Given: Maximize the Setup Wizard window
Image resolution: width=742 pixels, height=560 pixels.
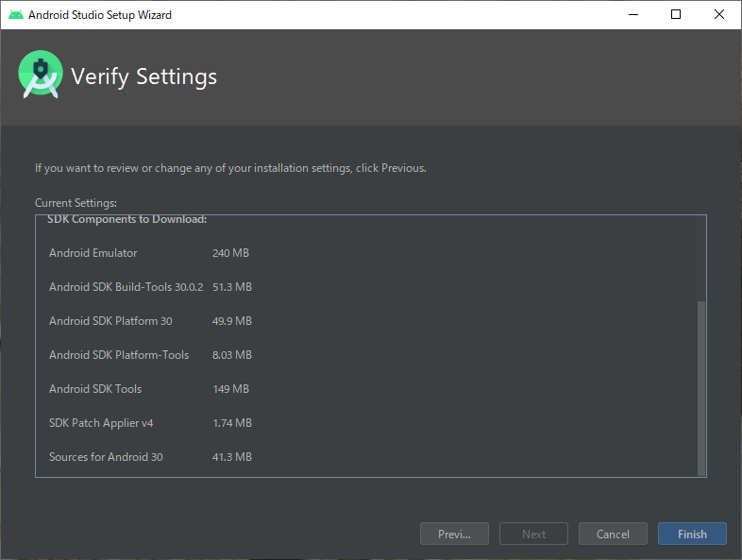Looking at the screenshot, I should [676, 15].
